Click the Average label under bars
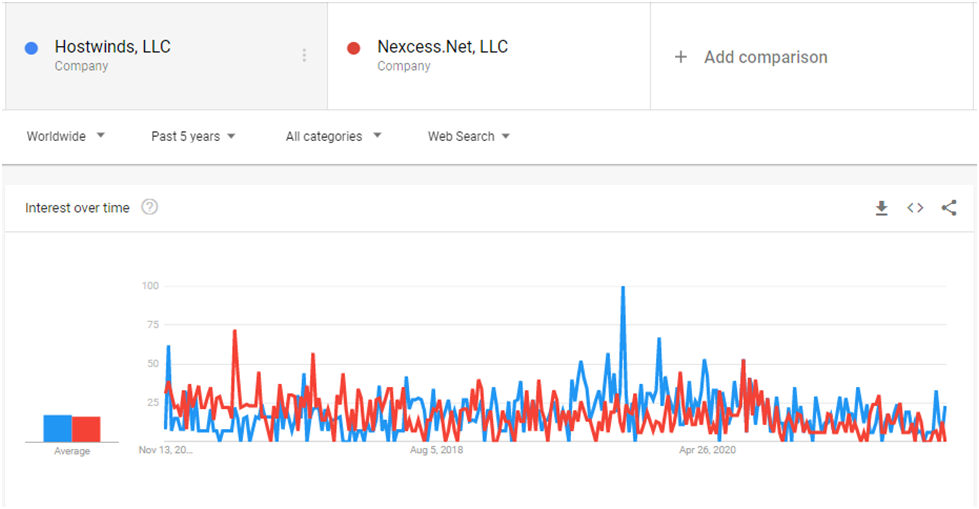Viewport: 979px width, 509px height. pos(72,451)
